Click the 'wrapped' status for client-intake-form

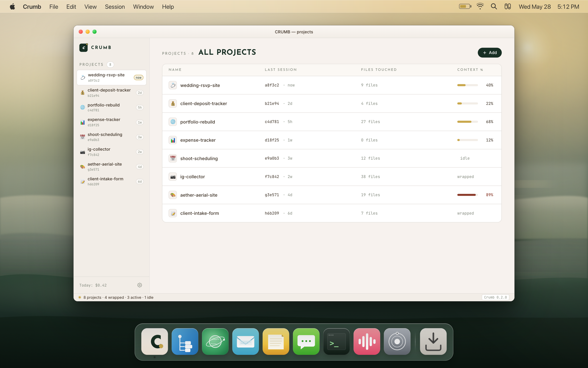coord(466,213)
